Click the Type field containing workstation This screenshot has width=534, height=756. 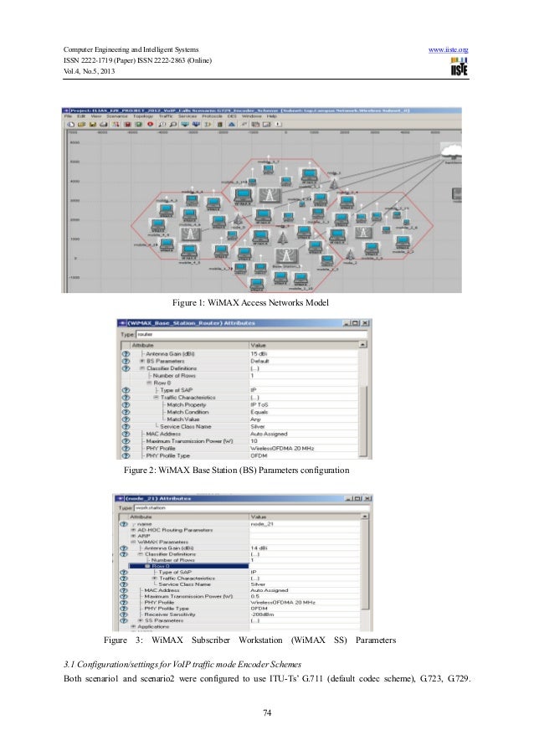click(252, 507)
